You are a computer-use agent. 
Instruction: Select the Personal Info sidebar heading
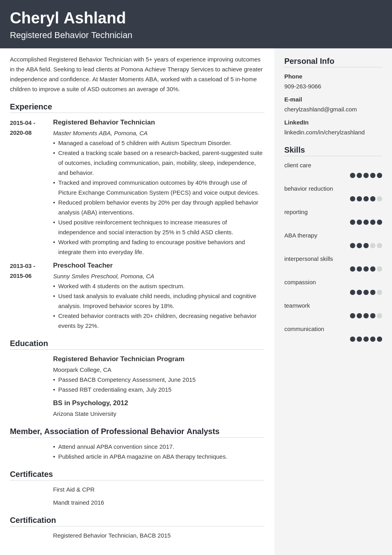coord(309,61)
